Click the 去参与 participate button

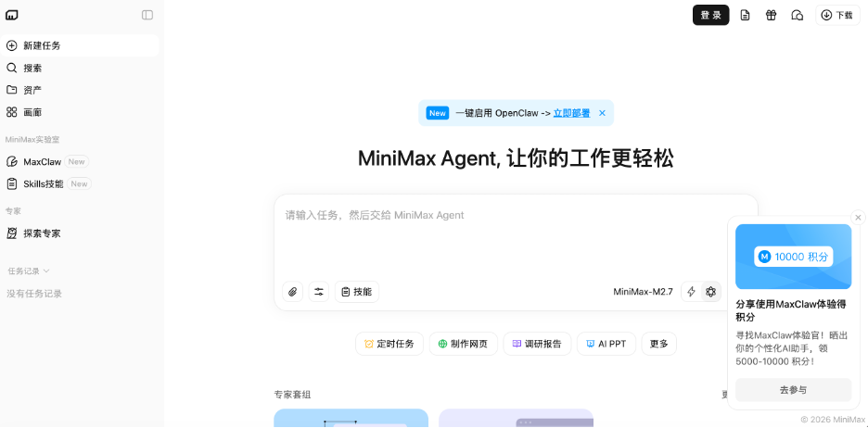click(x=793, y=390)
